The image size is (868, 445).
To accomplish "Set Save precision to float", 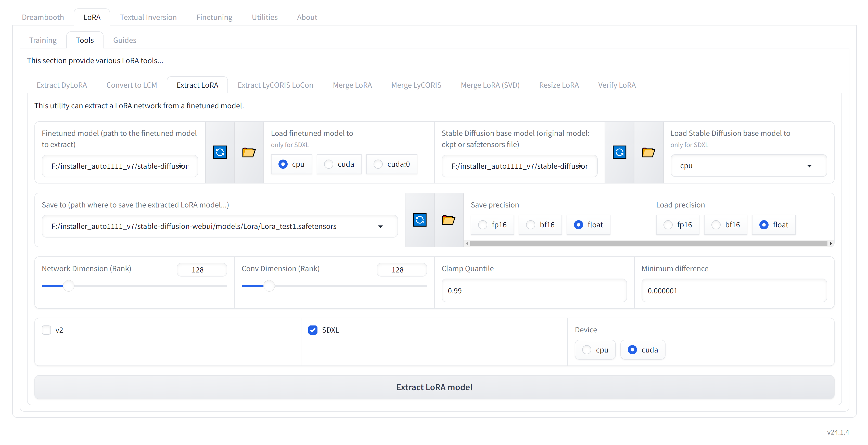I will tap(588, 225).
